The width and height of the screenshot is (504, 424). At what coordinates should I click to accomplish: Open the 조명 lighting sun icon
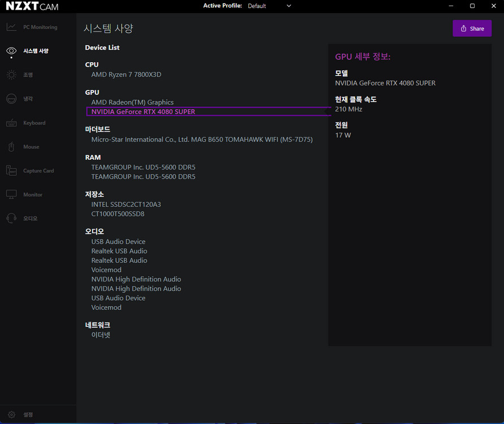(11, 75)
